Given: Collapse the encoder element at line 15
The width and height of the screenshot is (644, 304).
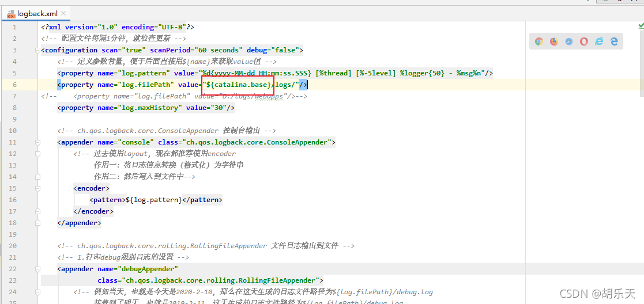Looking at the screenshot, I should [x=38, y=188].
